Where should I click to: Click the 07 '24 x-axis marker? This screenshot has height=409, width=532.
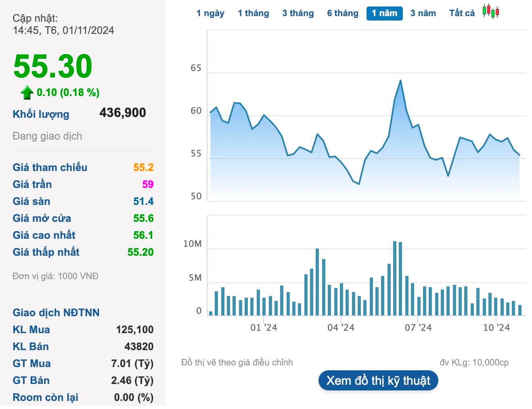[418, 328]
